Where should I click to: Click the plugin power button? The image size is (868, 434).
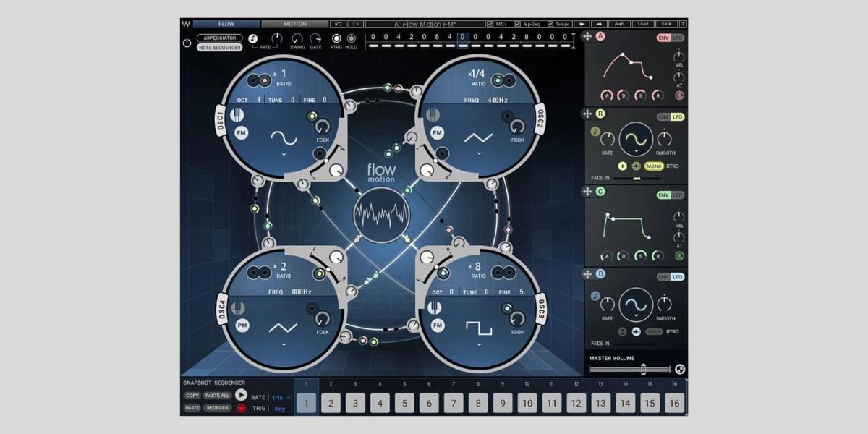(x=187, y=43)
